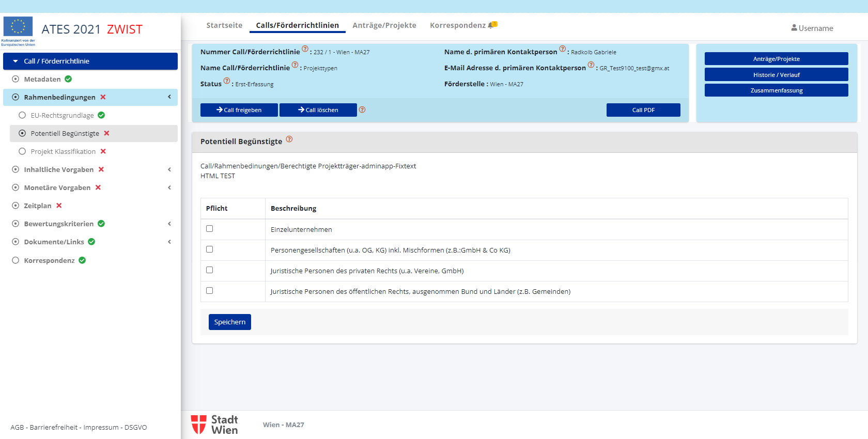The width and height of the screenshot is (868, 439).
Task: Expand the Monetäre Vorgaben chevron
Action: (x=169, y=187)
